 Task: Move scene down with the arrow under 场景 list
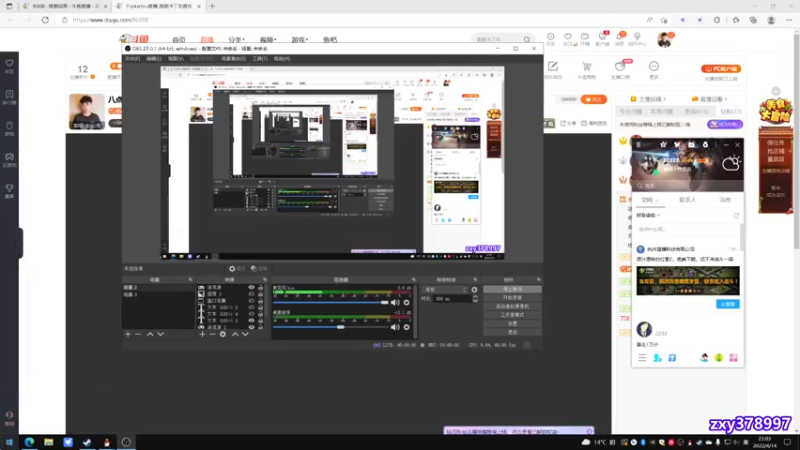pos(161,334)
